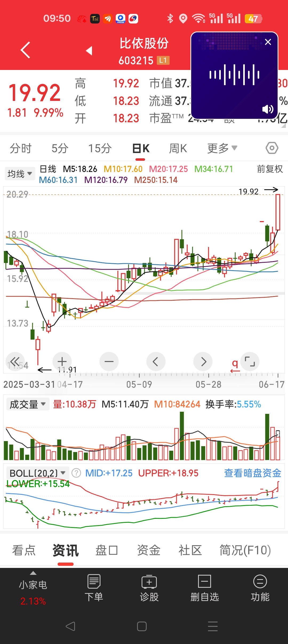The image size is (288, 644).
Task: Tap the last red candlestick on chart
Action: (x=278, y=212)
